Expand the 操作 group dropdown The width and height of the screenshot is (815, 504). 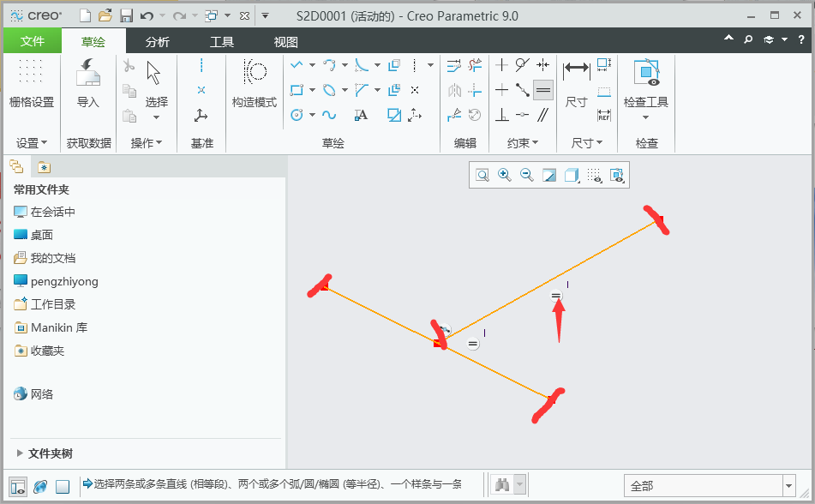[147, 142]
